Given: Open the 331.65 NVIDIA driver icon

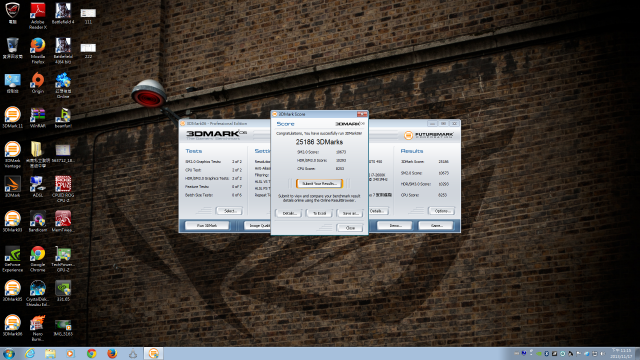Looking at the screenshot, I should [x=63, y=291].
